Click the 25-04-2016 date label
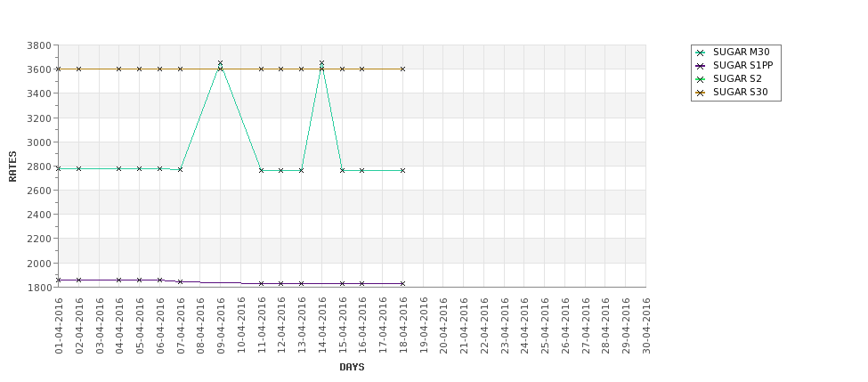 (x=545, y=326)
